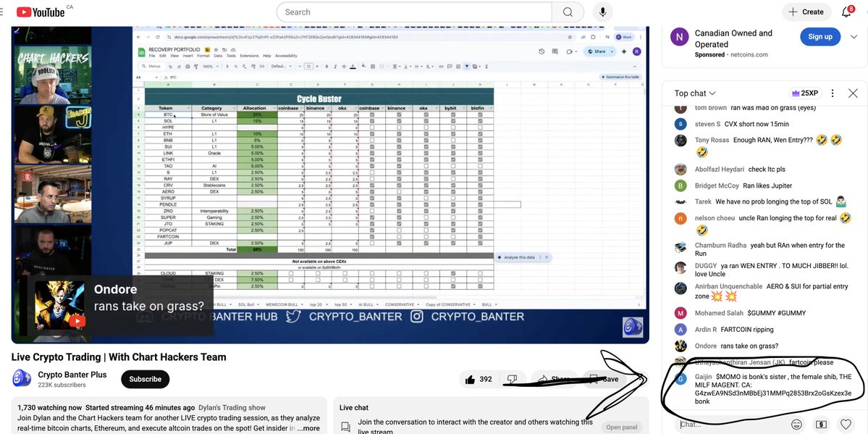Click the 25XP crown badge
Image resolution: width=868 pixels, height=434 pixels.
(x=804, y=93)
